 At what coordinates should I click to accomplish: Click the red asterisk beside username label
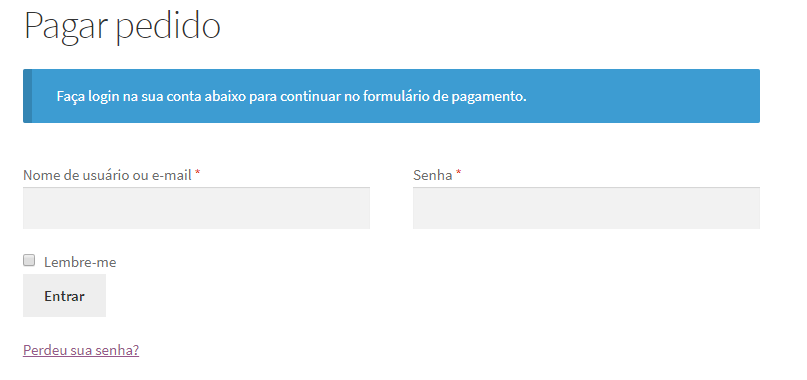coord(198,174)
